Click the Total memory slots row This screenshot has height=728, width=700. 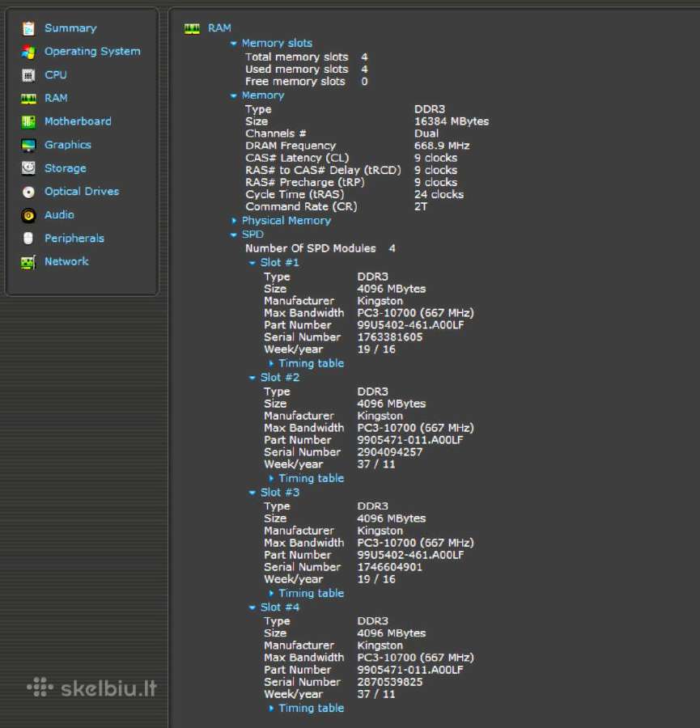pyautogui.click(x=307, y=57)
